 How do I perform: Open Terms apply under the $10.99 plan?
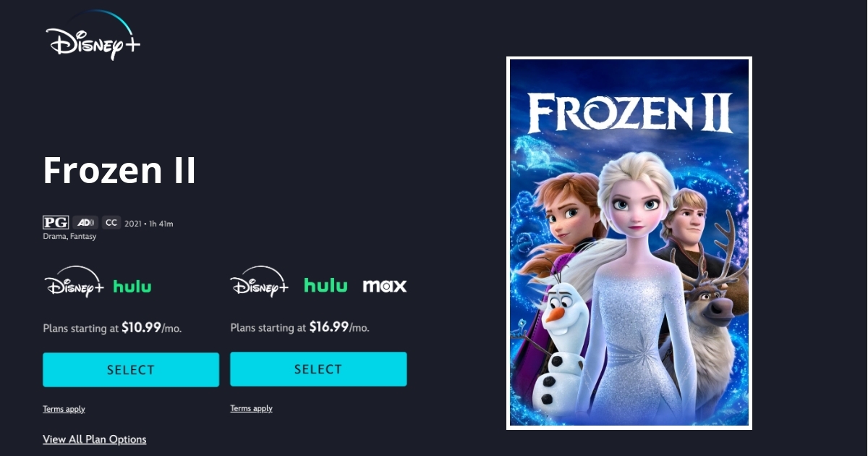[x=64, y=409]
